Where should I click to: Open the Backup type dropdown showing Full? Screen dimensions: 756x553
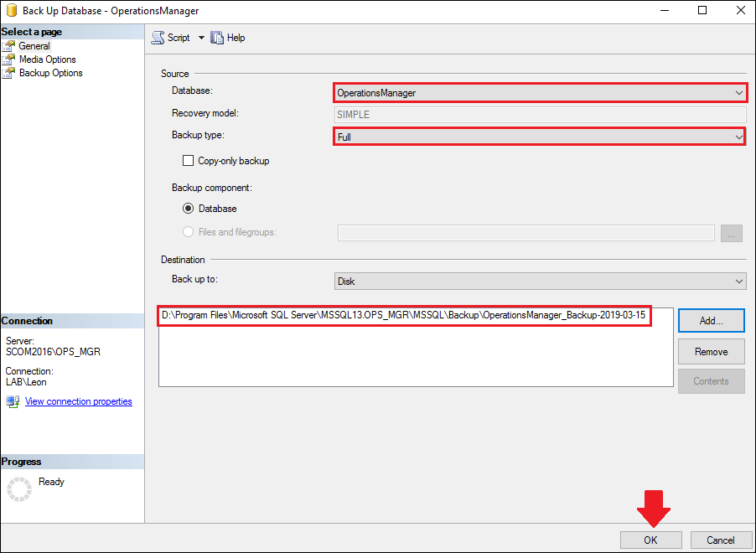coord(540,137)
